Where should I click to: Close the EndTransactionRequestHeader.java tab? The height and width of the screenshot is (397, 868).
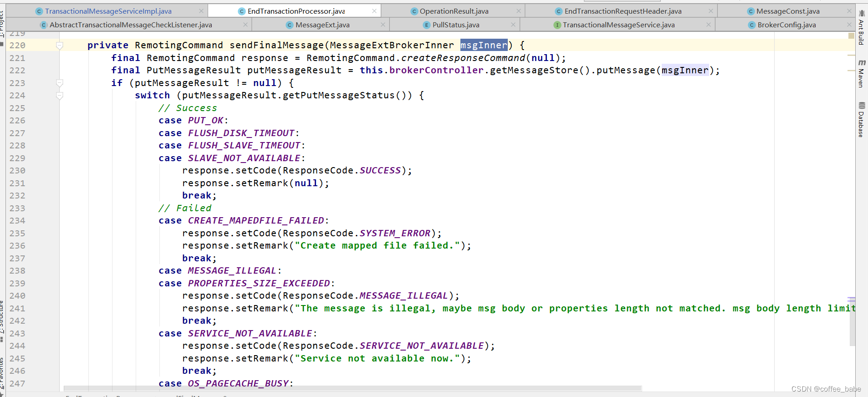[x=711, y=11]
